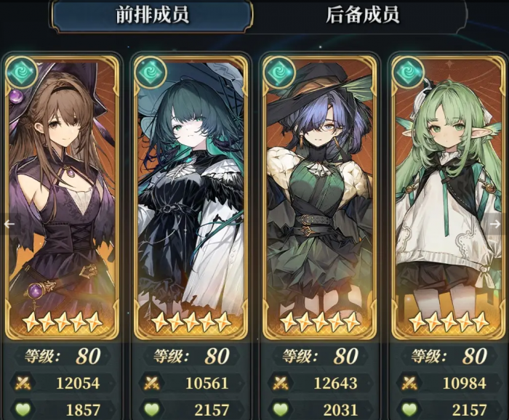Click crossed swords icon beside 10561
509x420 pixels.
click(x=151, y=383)
